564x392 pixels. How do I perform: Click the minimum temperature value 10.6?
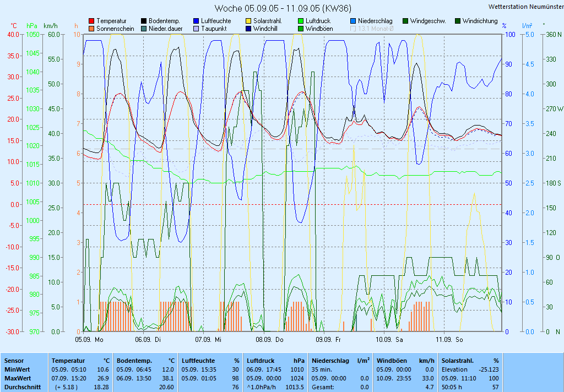click(x=103, y=370)
